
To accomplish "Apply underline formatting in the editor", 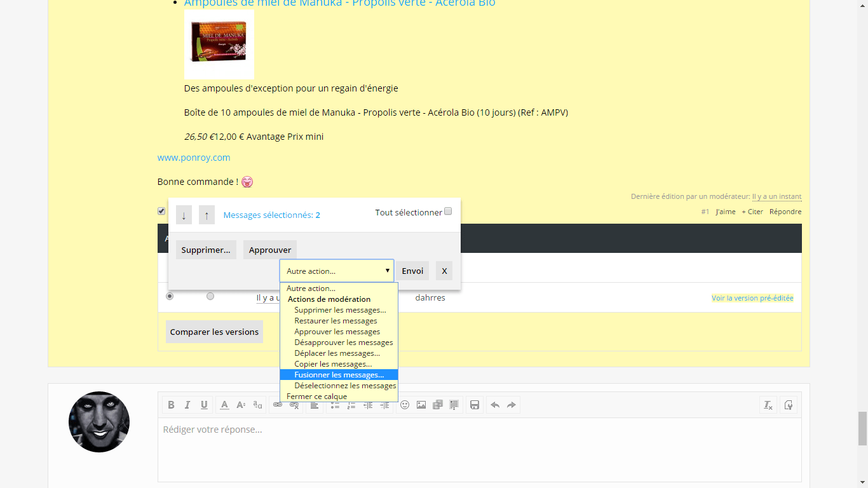I will [204, 405].
